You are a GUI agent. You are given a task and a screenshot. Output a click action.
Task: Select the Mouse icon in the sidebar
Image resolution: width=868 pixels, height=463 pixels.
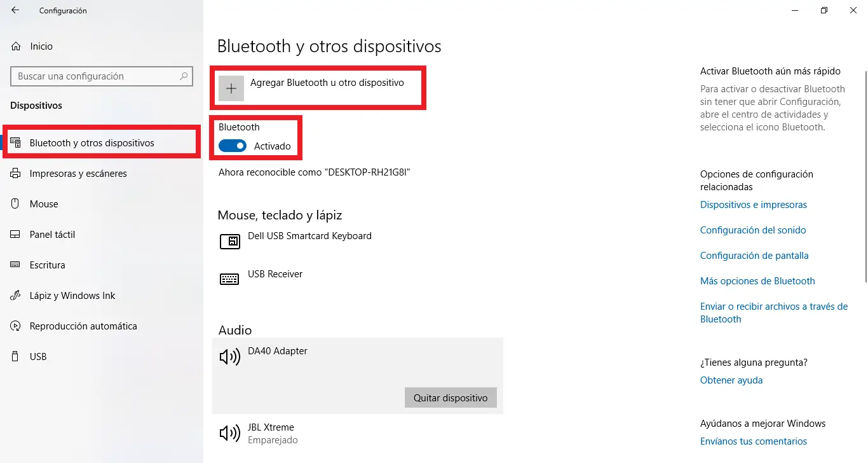click(x=15, y=204)
